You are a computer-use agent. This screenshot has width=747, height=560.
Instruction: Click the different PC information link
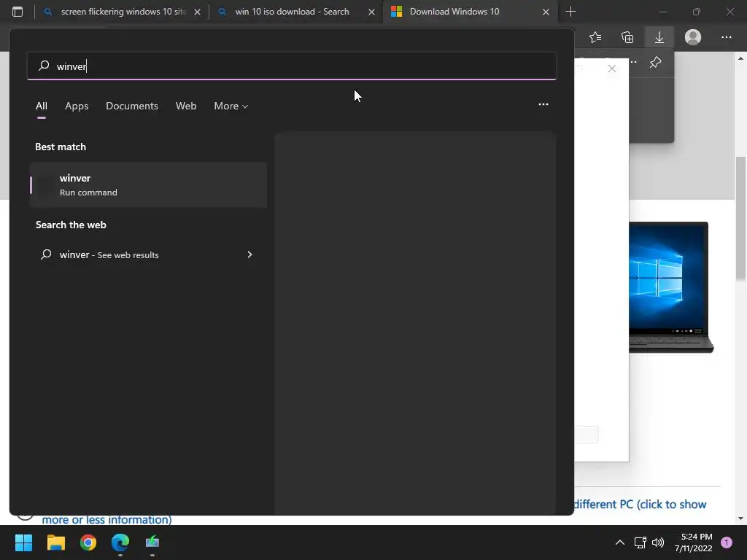coord(640,505)
